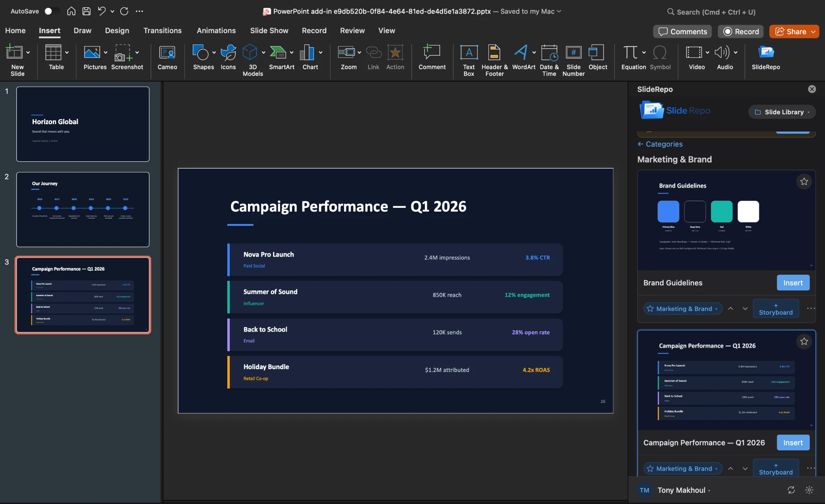Click the Teal color swatch

tap(721, 212)
